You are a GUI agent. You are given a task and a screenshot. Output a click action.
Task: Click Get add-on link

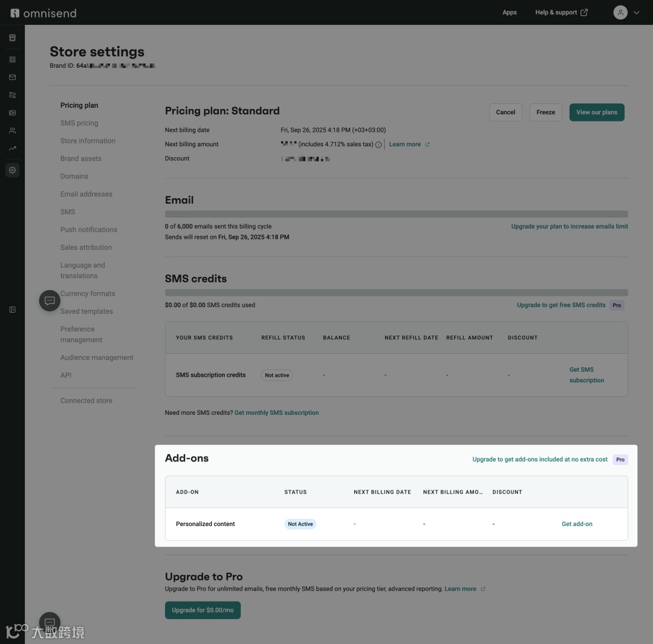(x=577, y=524)
